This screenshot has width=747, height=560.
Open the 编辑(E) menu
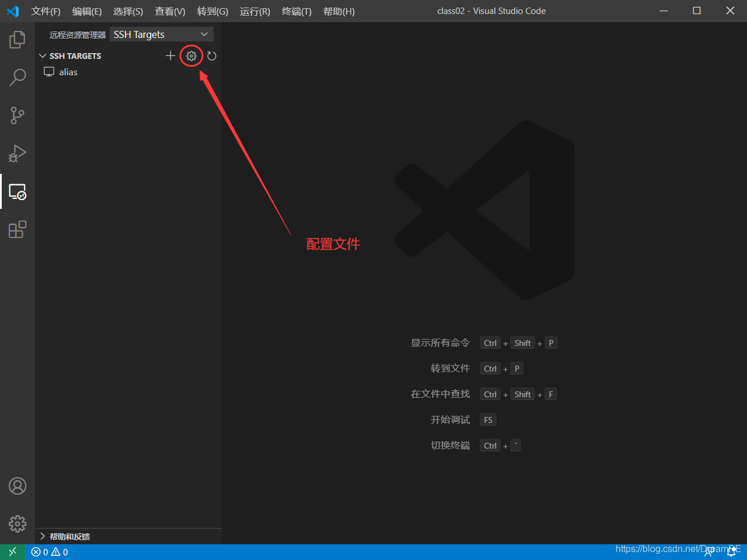(87, 11)
